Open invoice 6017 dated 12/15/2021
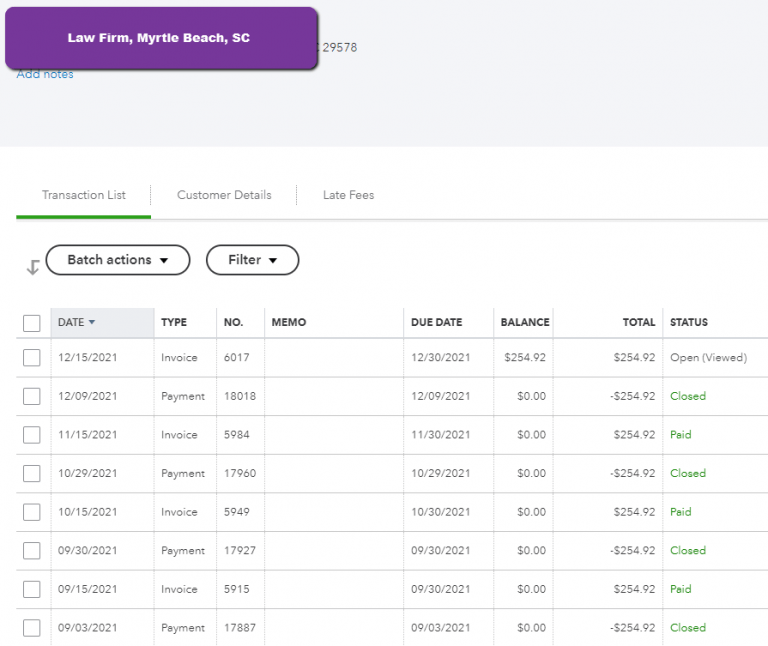This screenshot has width=768, height=646. click(392, 358)
